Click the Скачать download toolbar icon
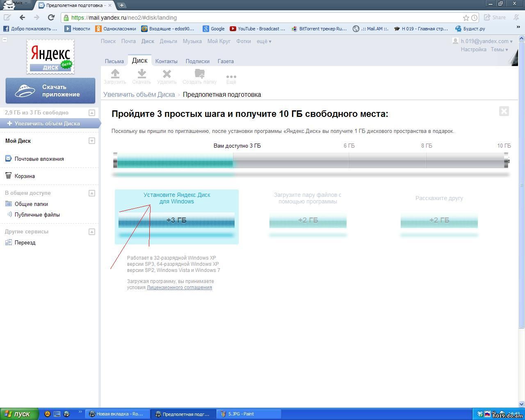This screenshot has height=420, width=525. tap(142, 77)
